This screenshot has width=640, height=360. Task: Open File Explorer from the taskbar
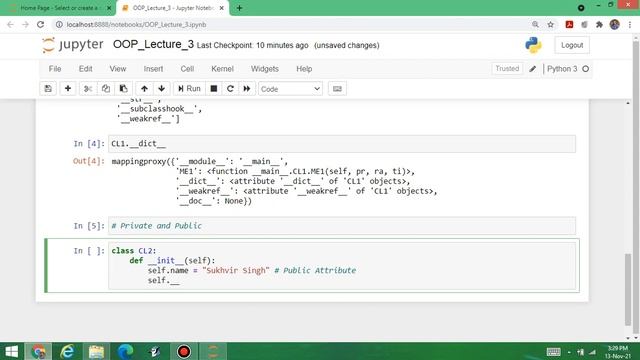point(96,351)
